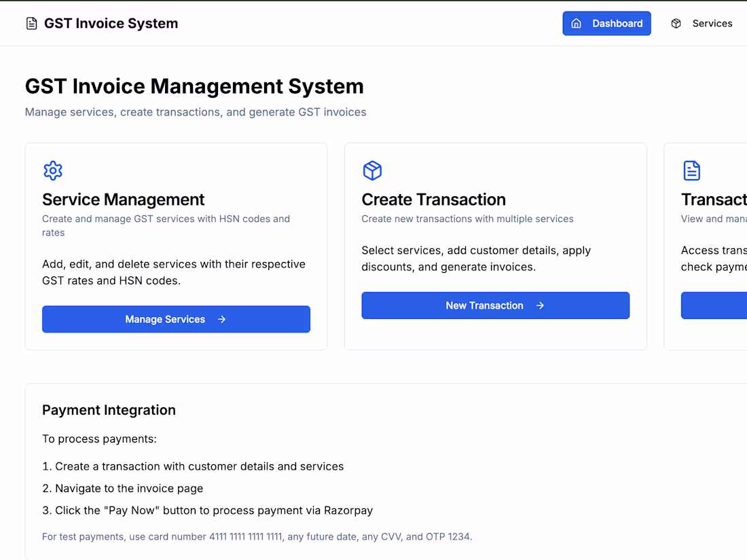This screenshot has height=560, width=747.
Task: Go to the Dashboard navigation tab
Action: click(606, 24)
